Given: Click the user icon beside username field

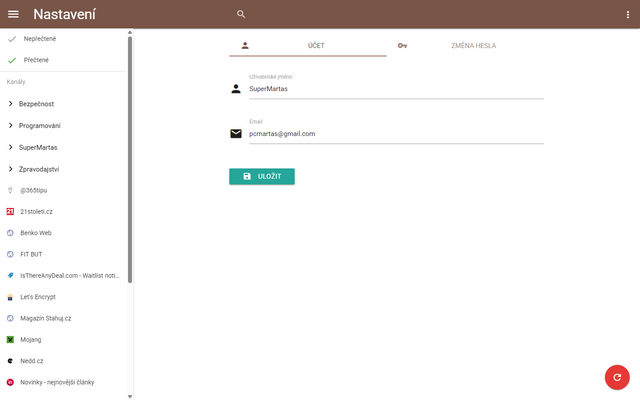Looking at the screenshot, I should tap(236, 89).
